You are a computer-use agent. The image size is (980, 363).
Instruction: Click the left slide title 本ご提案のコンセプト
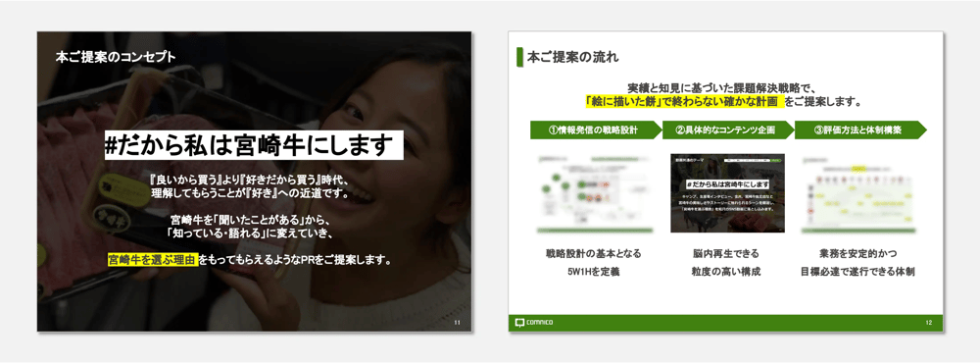tap(116, 58)
